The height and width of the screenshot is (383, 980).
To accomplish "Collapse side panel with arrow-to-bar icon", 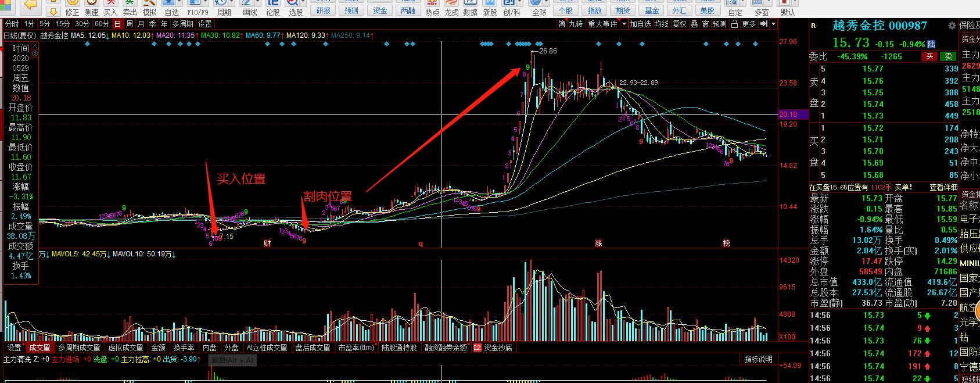I will click(764, 24).
